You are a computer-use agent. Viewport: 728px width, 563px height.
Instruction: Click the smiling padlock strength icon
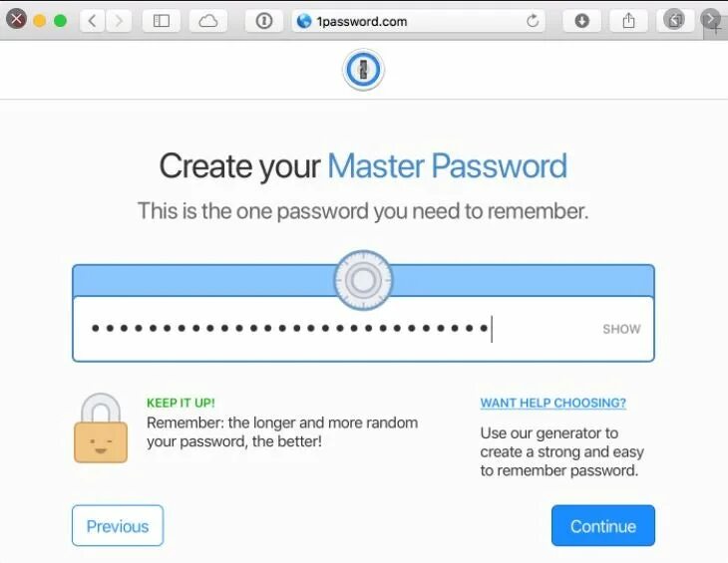(x=101, y=428)
